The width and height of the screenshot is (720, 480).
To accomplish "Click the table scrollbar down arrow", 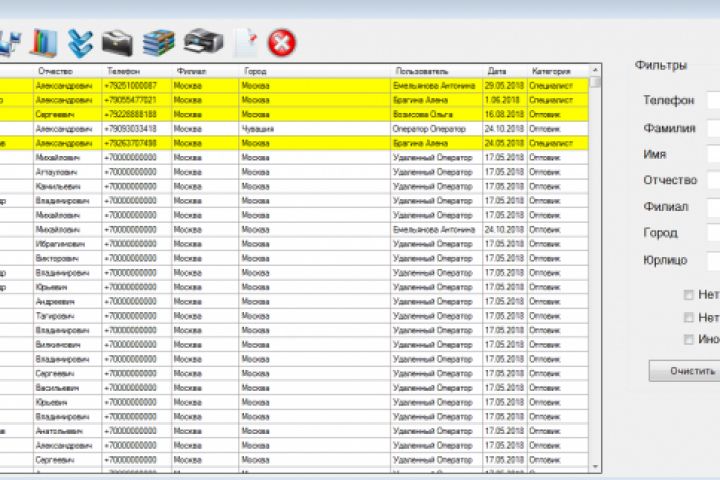I will tap(595, 467).
